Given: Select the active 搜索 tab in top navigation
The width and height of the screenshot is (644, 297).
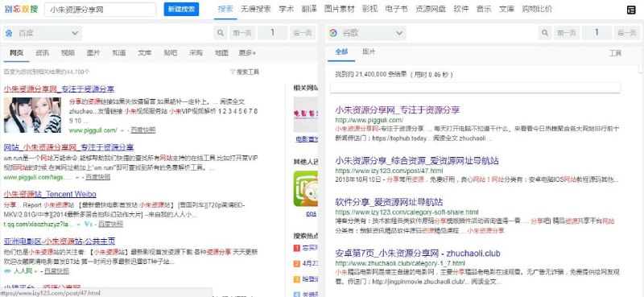Looking at the screenshot, I should [x=225, y=9].
